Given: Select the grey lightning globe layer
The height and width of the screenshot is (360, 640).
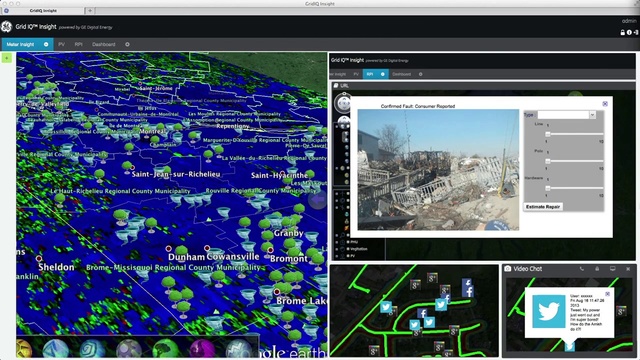Looking at the screenshot, I should 239,350.
